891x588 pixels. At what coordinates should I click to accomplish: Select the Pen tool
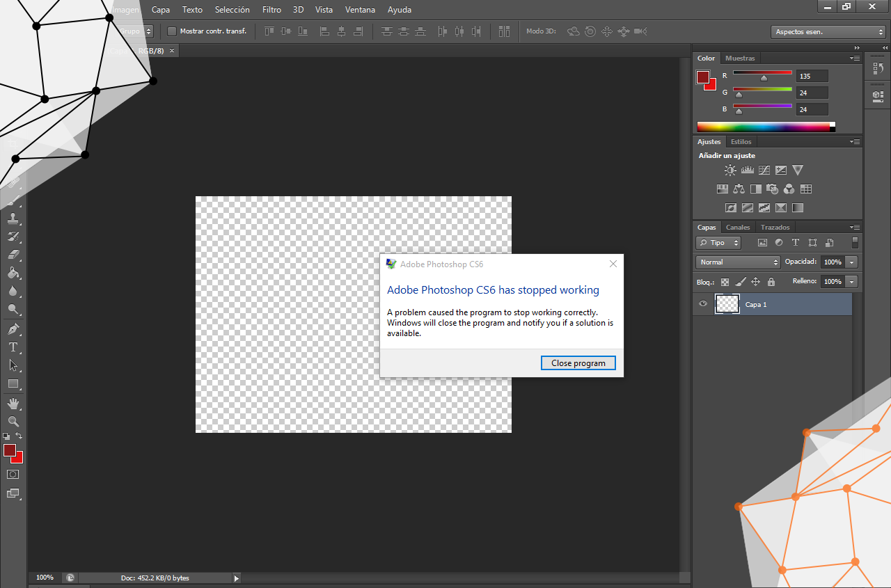pyautogui.click(x=13, y=329)
